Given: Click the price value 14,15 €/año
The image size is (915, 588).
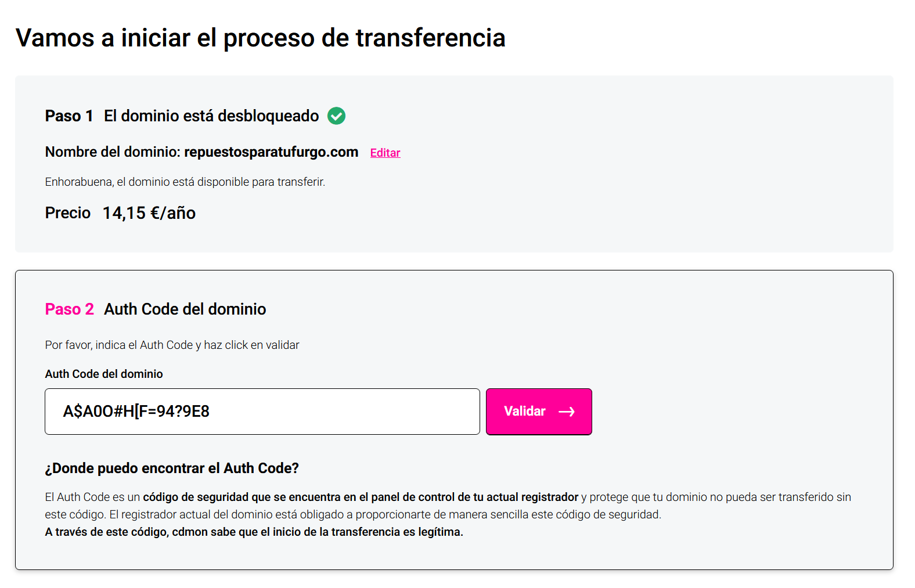Looking at the screenshot, I should [x=149, y=213].
